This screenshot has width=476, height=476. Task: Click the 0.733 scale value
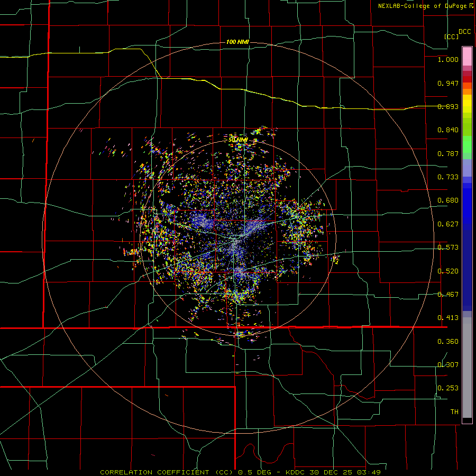[x=448, y=177]
